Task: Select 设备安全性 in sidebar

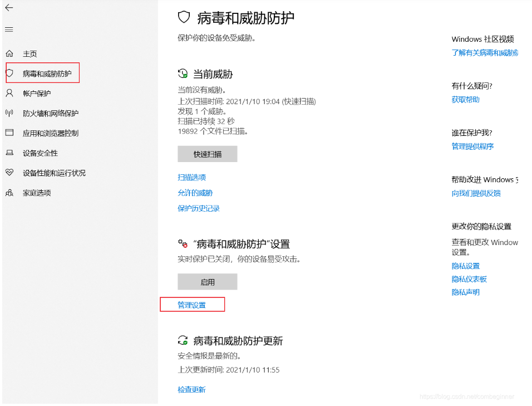Action: pyautogui.click(x=40, y=153)
